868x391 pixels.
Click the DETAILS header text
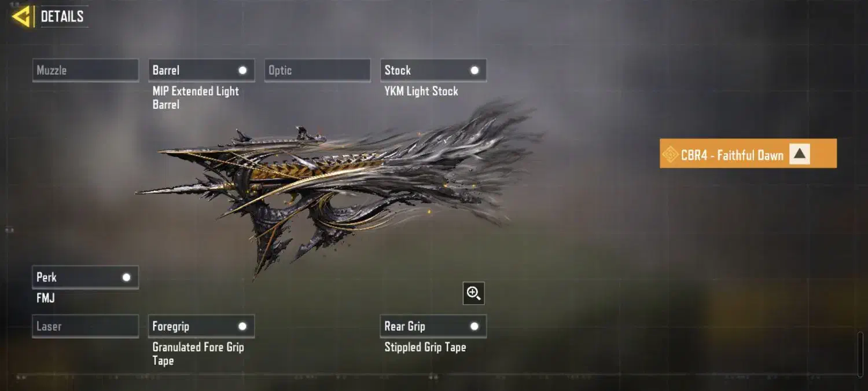pyautogui.click(x=62, y=16)
